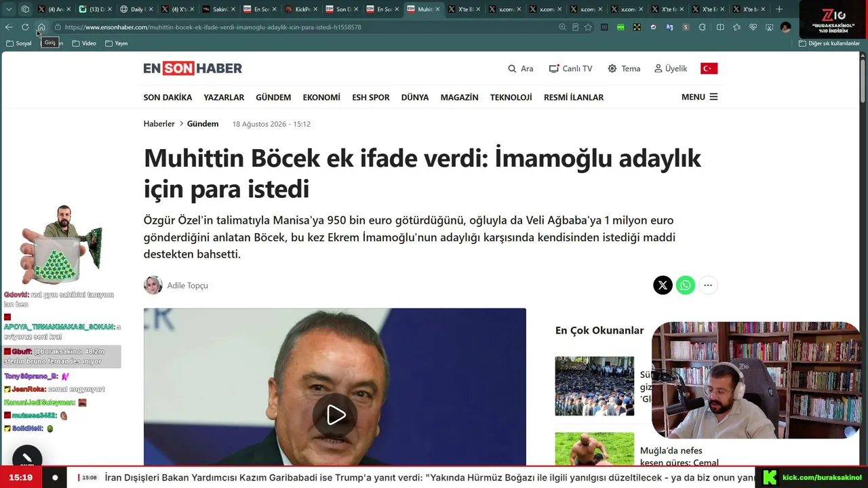Open the Muğla'da nefes kesen güreş story
Screen dimensions: 868x488
coord(679,457)
